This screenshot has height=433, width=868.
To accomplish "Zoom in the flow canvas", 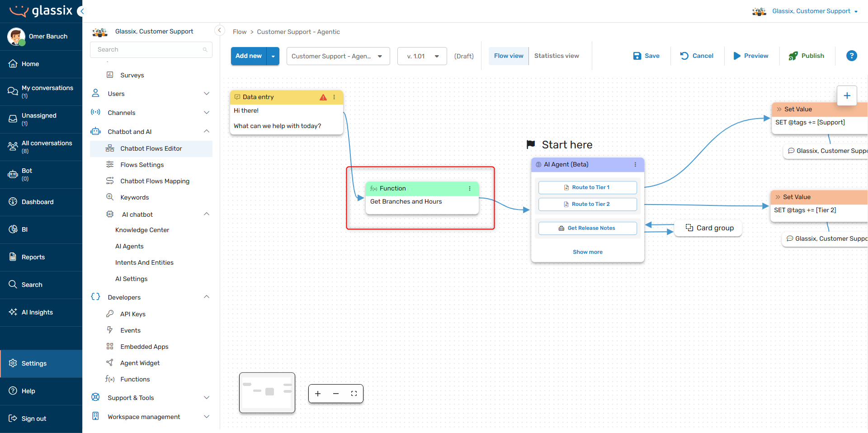I will point(318,394).
